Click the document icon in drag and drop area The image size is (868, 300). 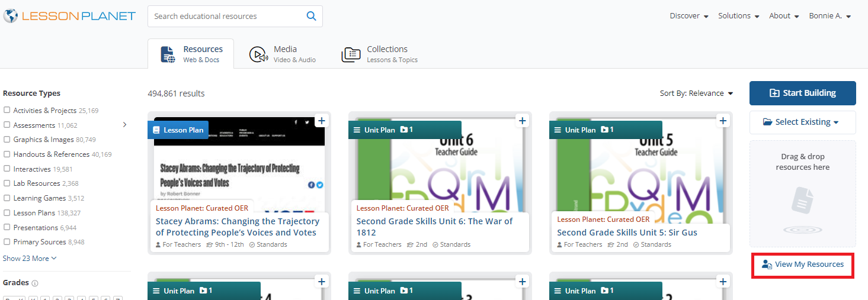coord(802,201)
